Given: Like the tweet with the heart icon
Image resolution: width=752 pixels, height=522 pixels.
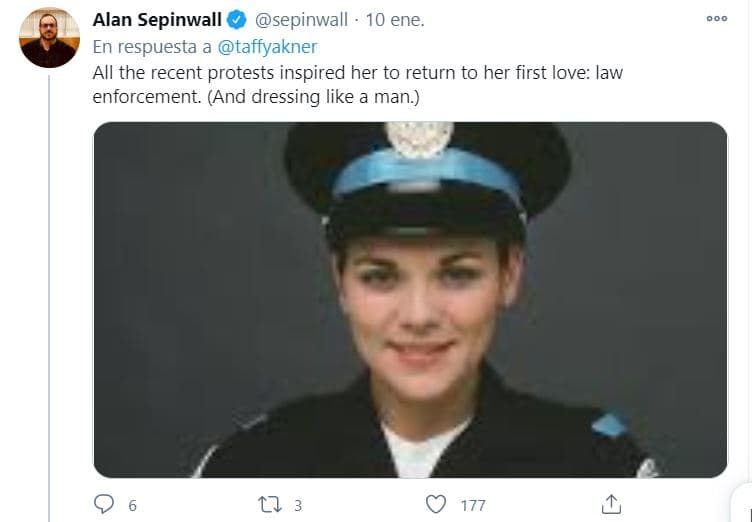Looking at the screenshot, I should [436, 504].
